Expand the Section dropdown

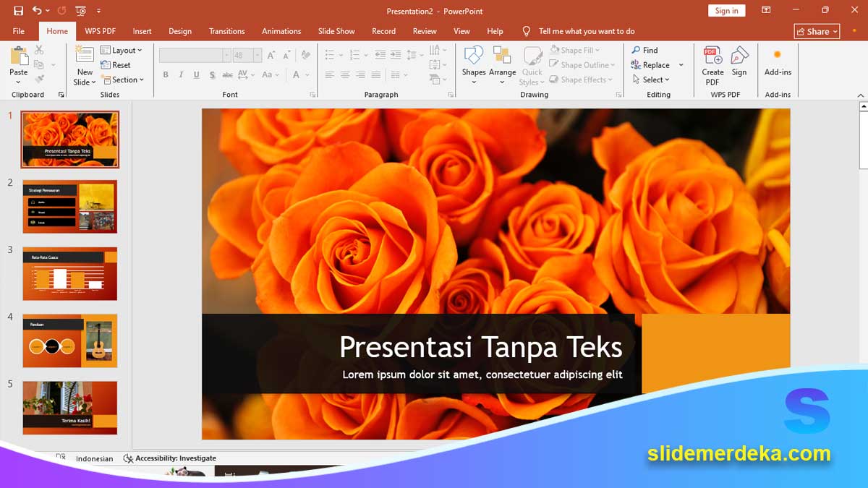122,80
